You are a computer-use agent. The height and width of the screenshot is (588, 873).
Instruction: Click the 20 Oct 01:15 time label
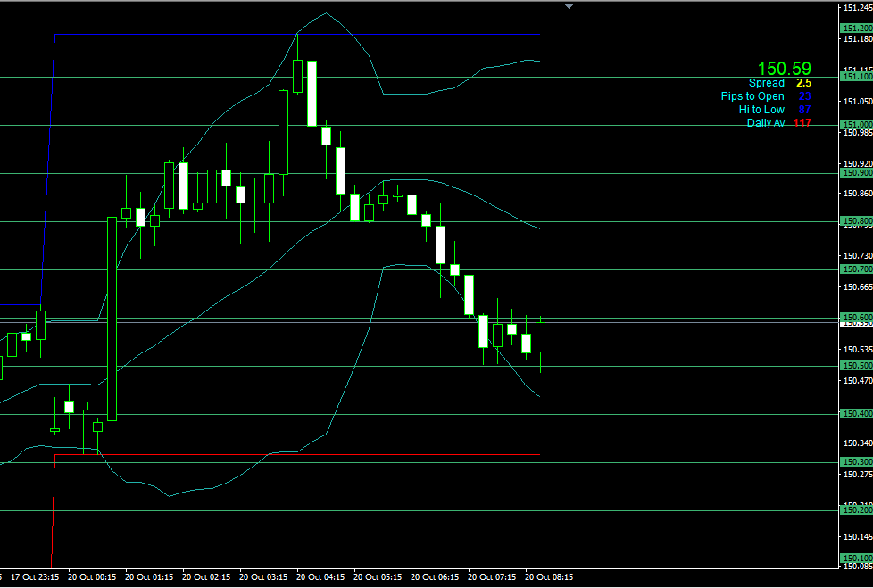point(150,576)
